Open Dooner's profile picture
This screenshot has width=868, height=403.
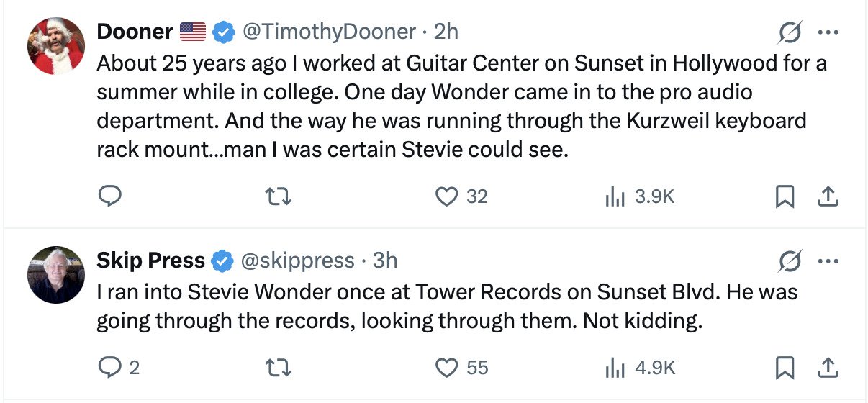tap(56, 46)
